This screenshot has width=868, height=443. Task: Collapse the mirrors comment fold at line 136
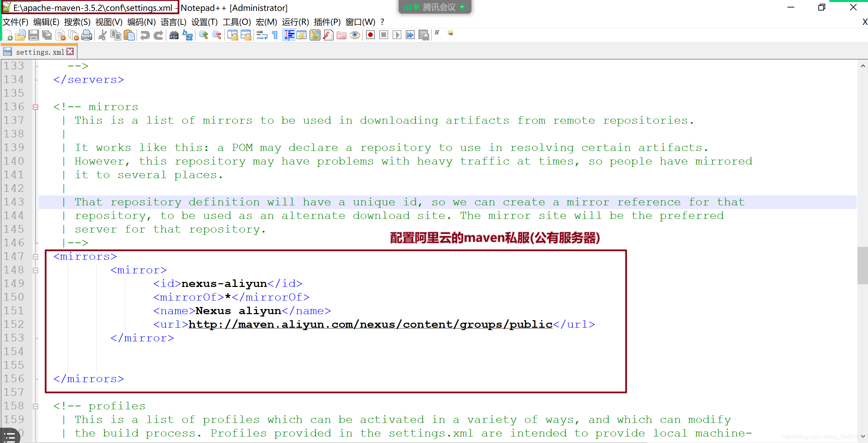point(35,107)
